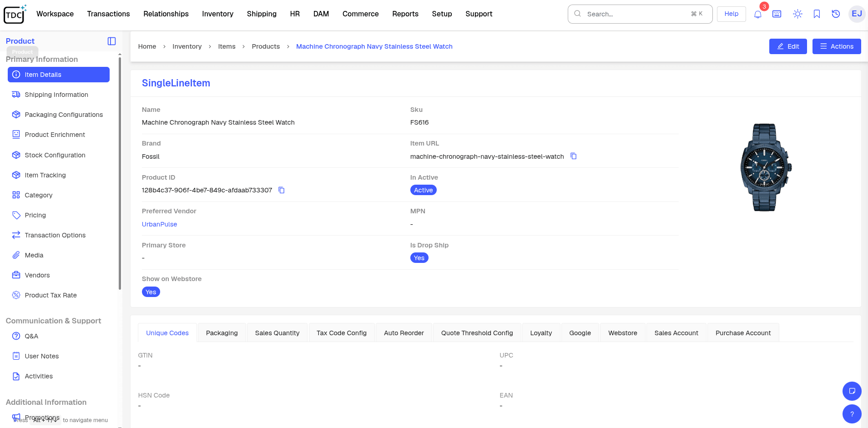This screenshot has height=428, width=868.
Task: Open Vendors section
Action: tap(59, 275)
